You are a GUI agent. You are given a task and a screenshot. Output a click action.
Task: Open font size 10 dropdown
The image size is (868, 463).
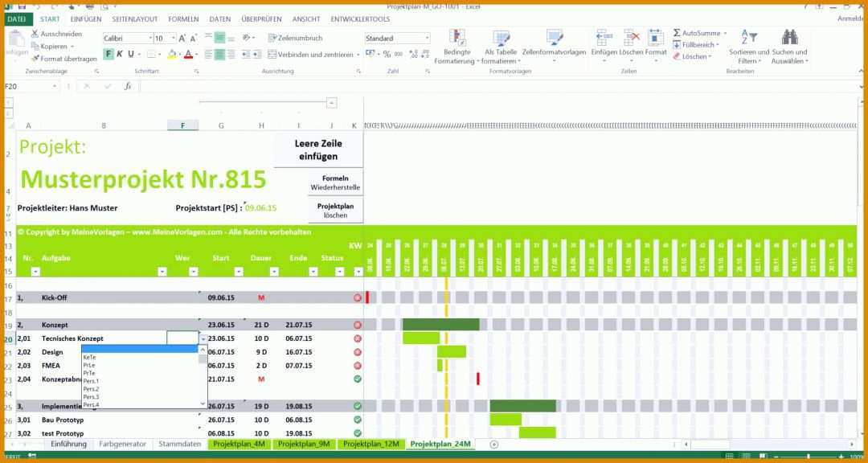point(174,39)
